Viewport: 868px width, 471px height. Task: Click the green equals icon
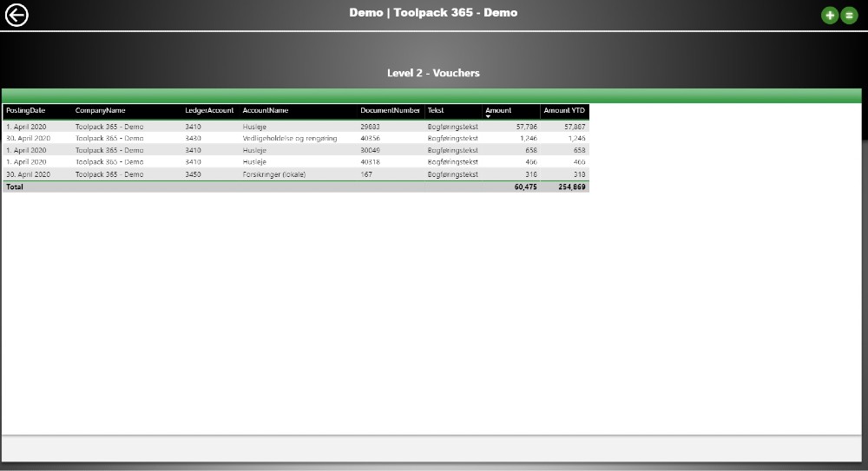(x=849, y=16)
